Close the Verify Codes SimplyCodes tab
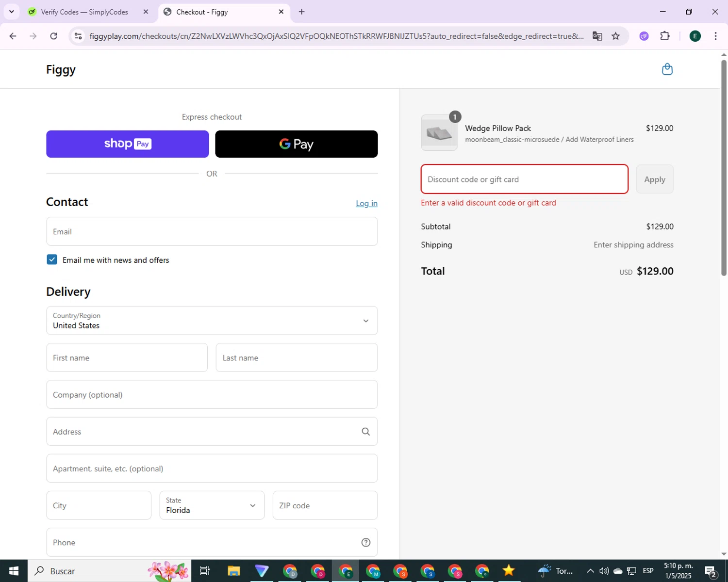The width and height of the screenshot is (728, 582). pos(146,12)
